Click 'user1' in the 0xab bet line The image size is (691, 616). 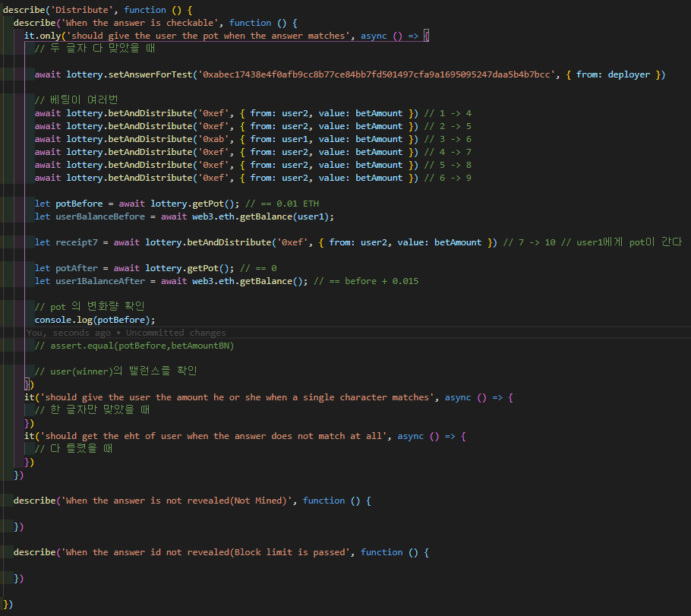[295, 139]
